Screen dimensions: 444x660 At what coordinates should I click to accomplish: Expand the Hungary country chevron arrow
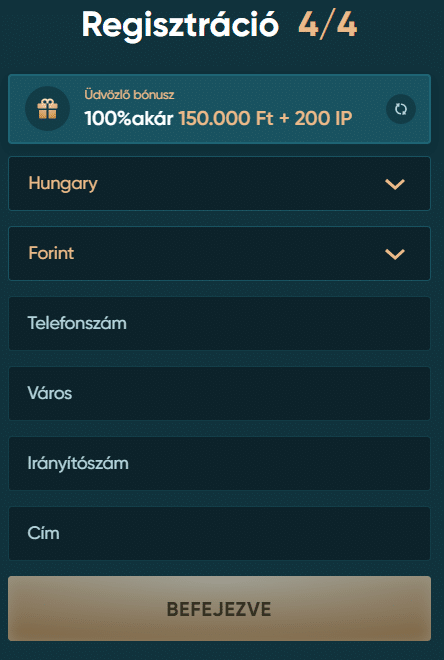point(395,184)
